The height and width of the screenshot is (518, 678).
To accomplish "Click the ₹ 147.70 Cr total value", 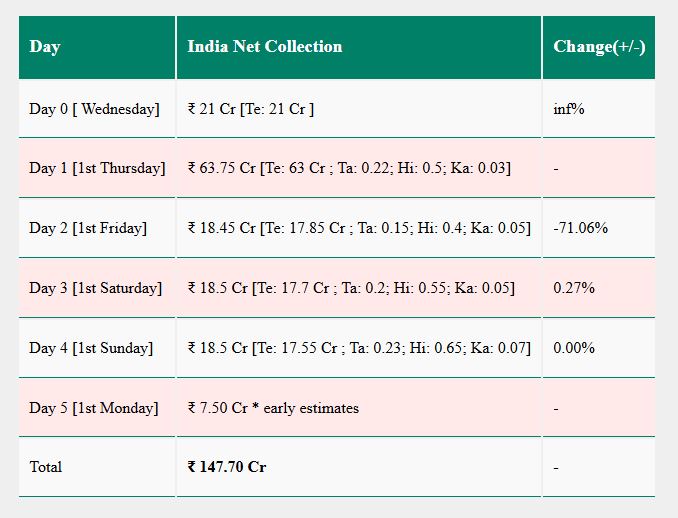I will coord(227,467).
